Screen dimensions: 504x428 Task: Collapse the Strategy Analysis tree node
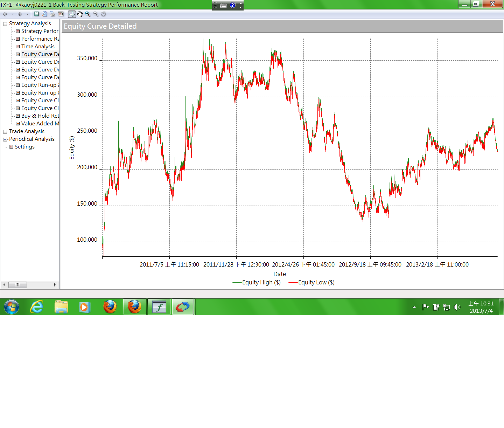[x=5, y=24]
